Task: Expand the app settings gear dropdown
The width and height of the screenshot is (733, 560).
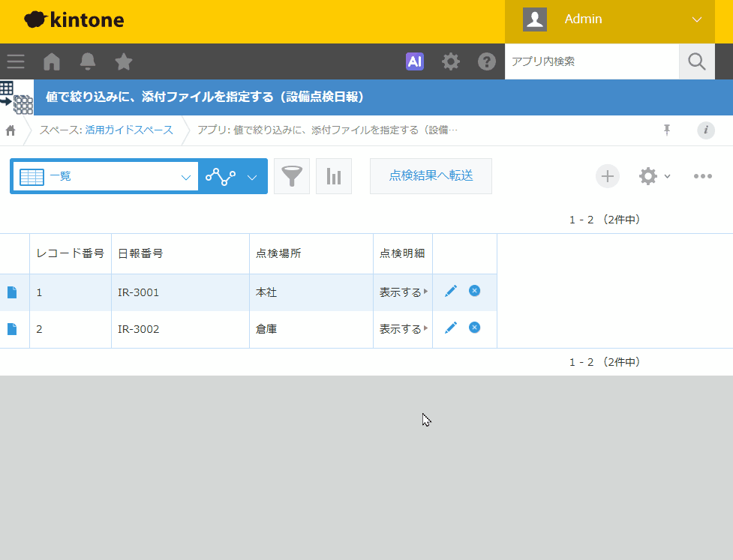Action: click(x=654, y=176)
